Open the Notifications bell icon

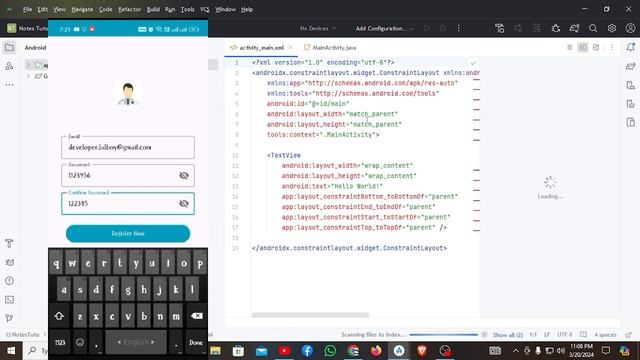coord(631,47)
